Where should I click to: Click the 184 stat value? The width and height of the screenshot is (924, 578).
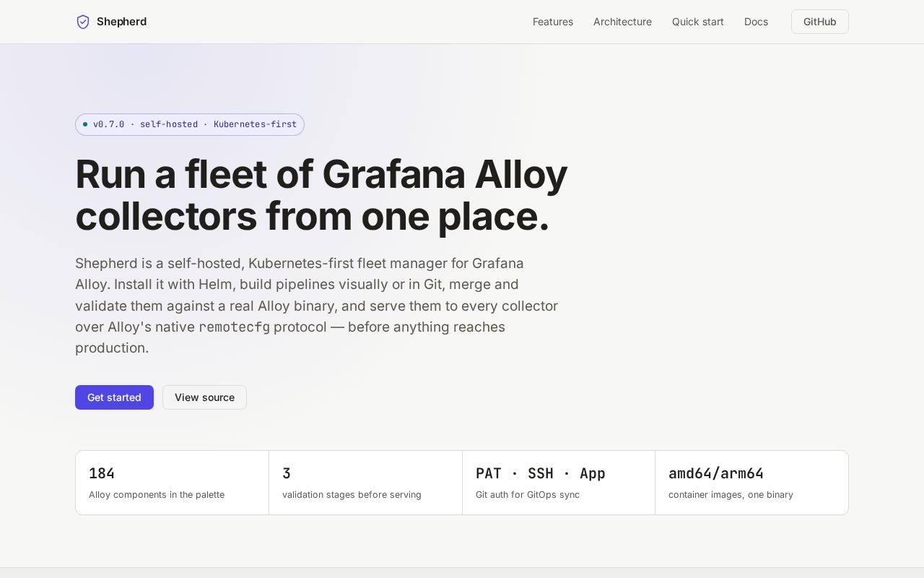tap(102, 473)
